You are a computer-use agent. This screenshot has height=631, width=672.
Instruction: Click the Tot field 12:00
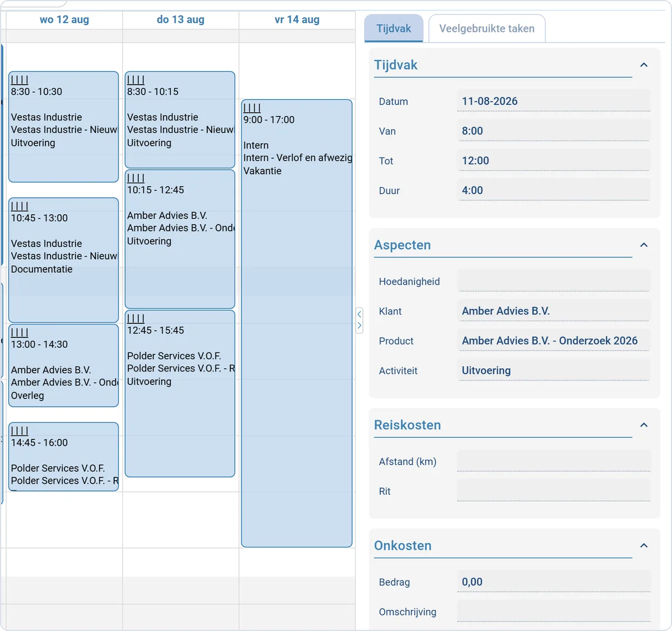coord(554,160)
